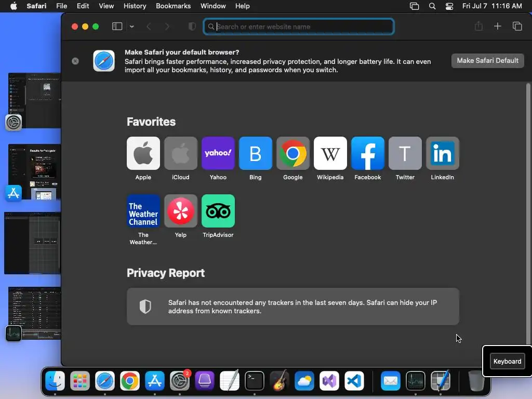Open TextEdit from the Dock
Image resolution: width=532 pixels, height=399 pixels.
tap(230, 381)
